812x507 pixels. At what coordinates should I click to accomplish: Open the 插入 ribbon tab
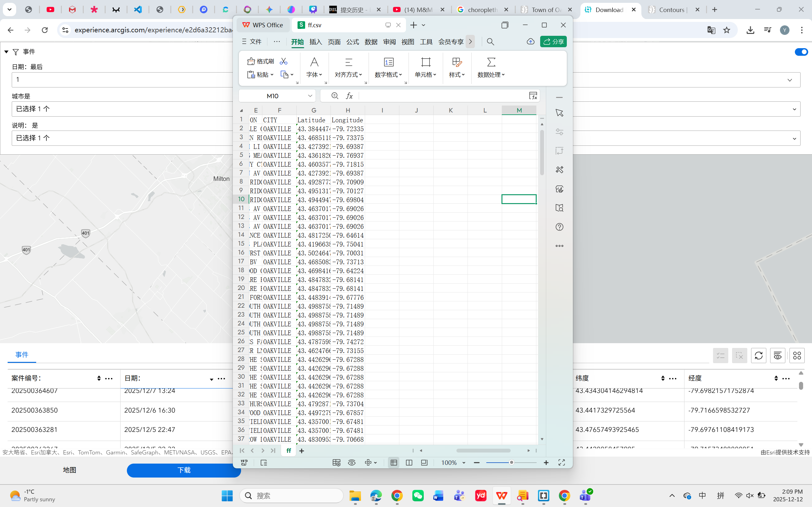(x=315, y=42)
